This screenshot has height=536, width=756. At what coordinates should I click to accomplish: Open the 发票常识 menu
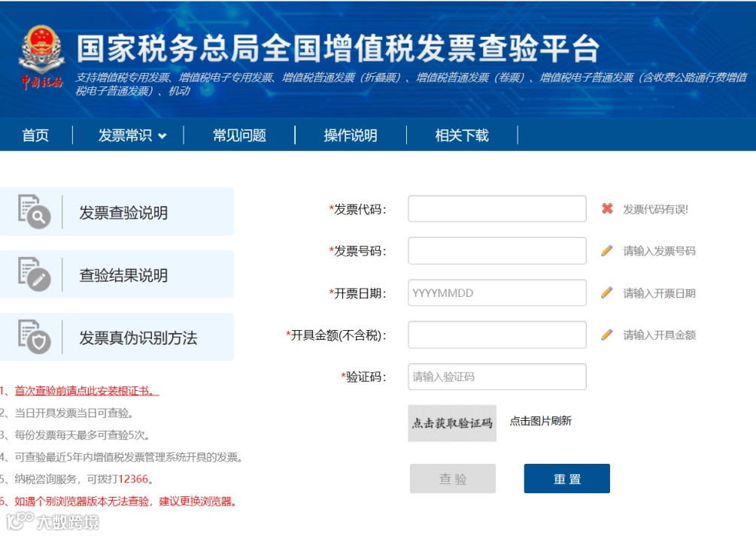126,135
